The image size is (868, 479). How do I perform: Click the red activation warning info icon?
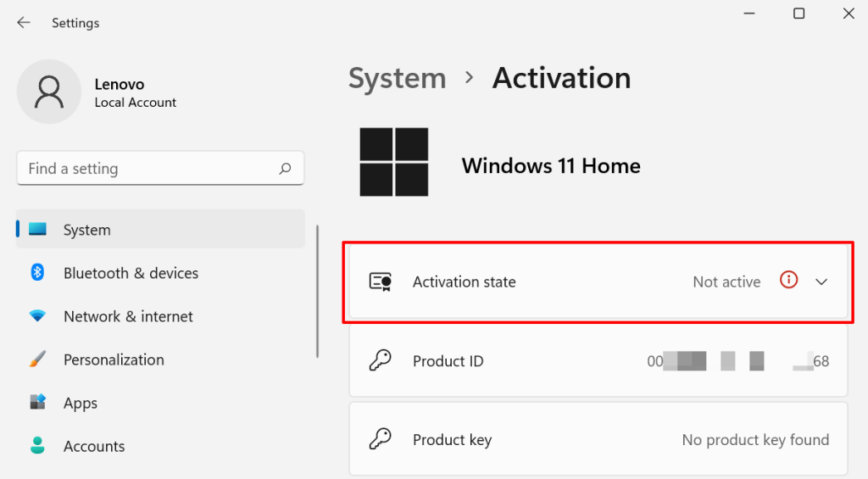[x=788, y=281]
